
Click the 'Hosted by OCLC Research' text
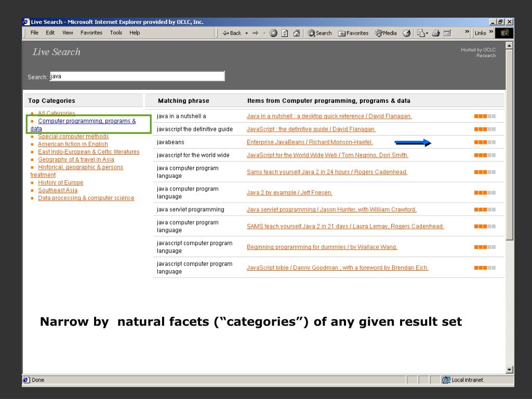pos(478,52)
